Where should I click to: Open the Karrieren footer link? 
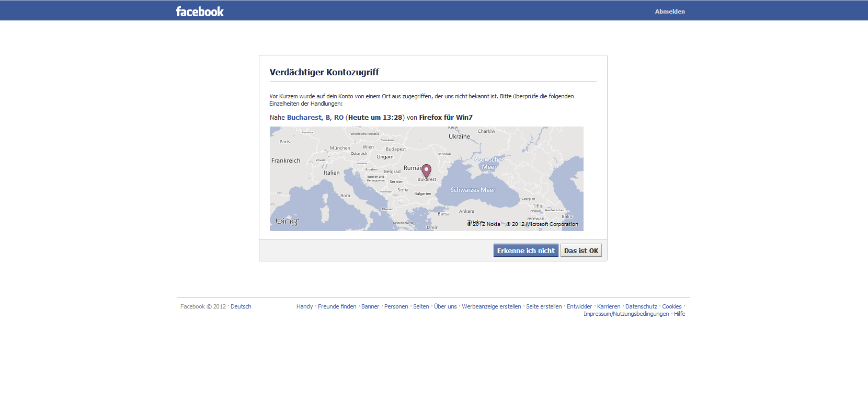(x=609, y=306)
